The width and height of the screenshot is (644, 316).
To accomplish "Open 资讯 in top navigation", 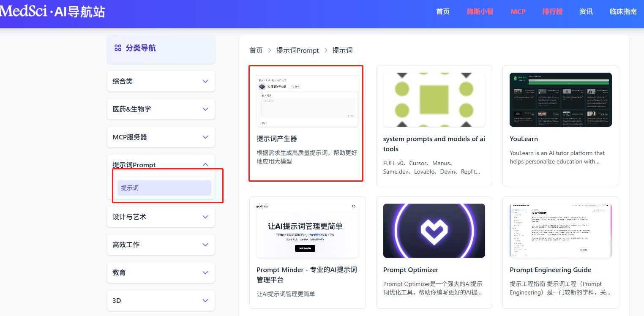I will click(586, 11).
